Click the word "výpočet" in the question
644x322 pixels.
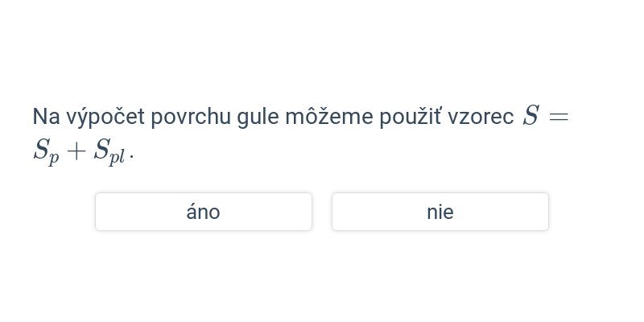105,117
